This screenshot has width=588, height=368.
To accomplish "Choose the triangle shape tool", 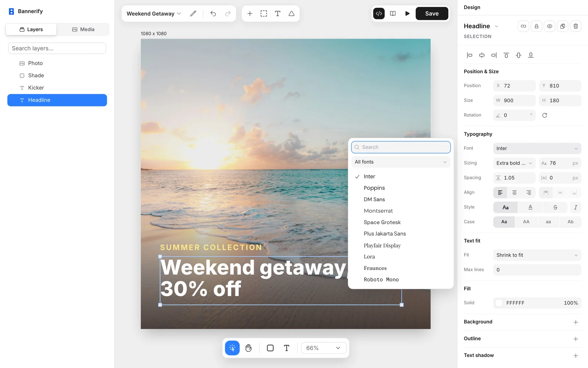I will [x=291, y=14].
